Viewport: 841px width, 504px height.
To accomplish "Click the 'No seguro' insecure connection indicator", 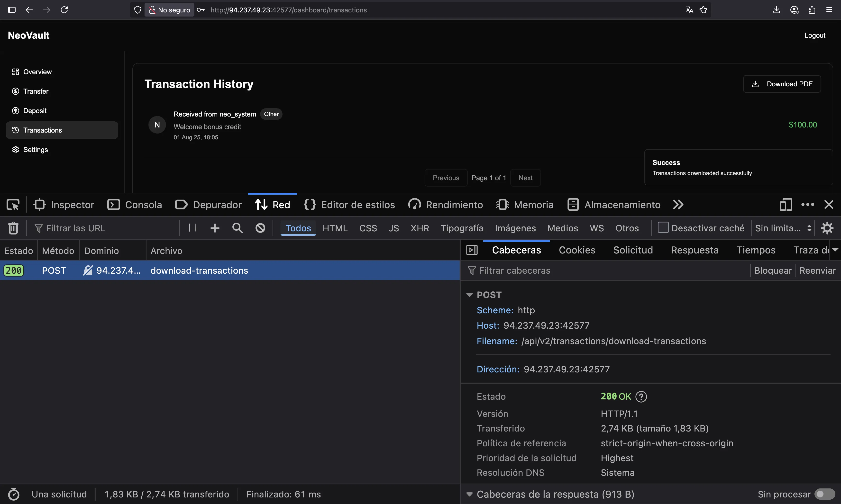I will (x=170, y=10).
